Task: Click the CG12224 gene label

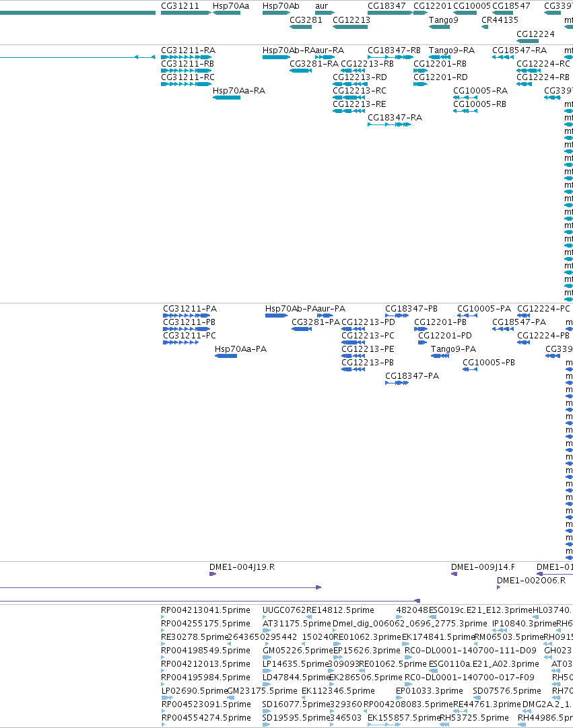Action: tap(535, 34)
